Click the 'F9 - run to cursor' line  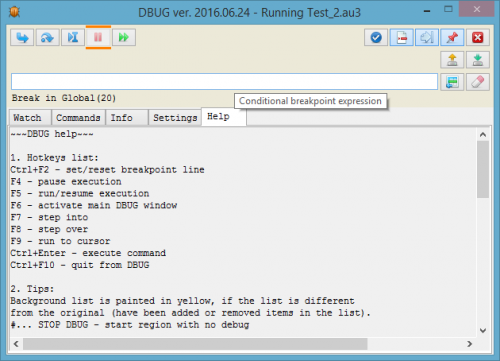(60, 241)
